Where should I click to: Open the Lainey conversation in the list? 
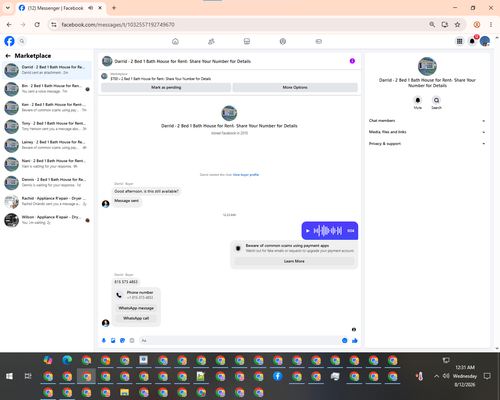[x=47, y=145]
